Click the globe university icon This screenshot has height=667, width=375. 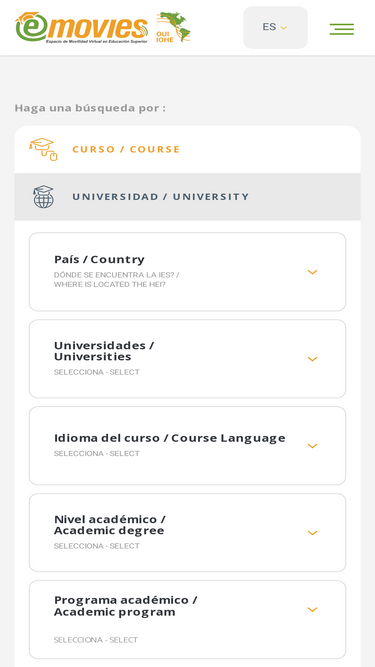click(44, 197)
